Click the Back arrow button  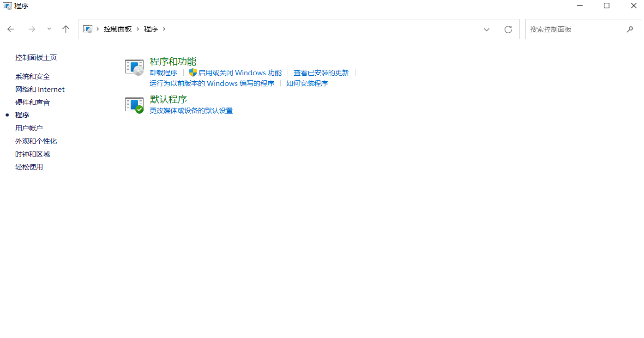click(11, 29)
